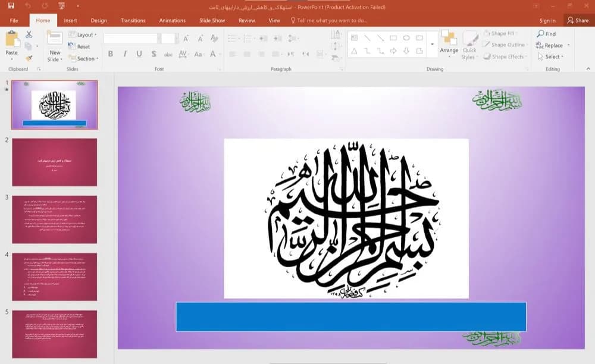This screenshot has height=364, width=595.
Task: Click the Align Left paragraph icon
Action: point(233,54)
